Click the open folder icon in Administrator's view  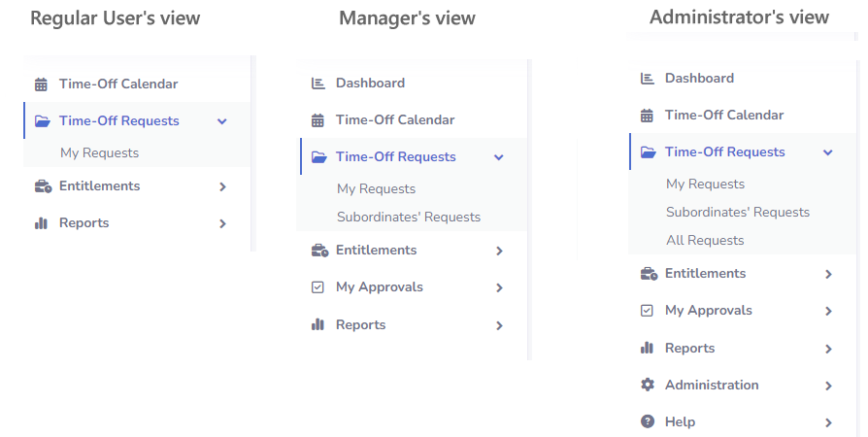pos(649,152)
